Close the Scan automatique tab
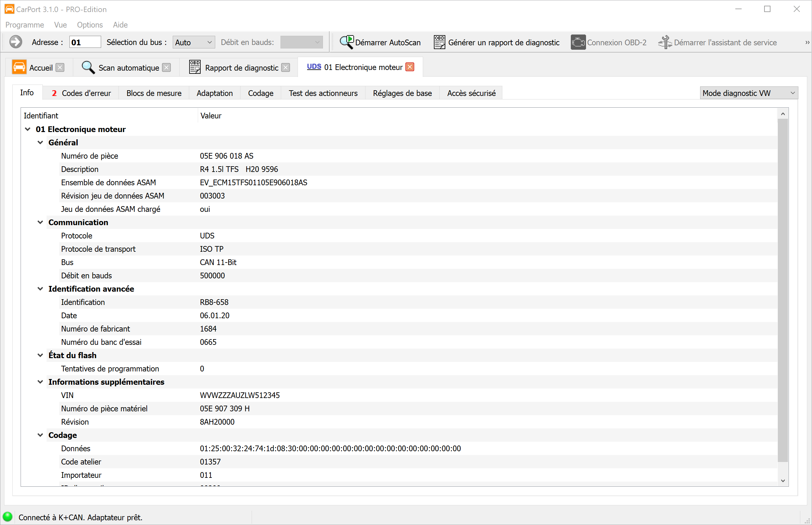812x525 pixels. [x=166, y=67]
